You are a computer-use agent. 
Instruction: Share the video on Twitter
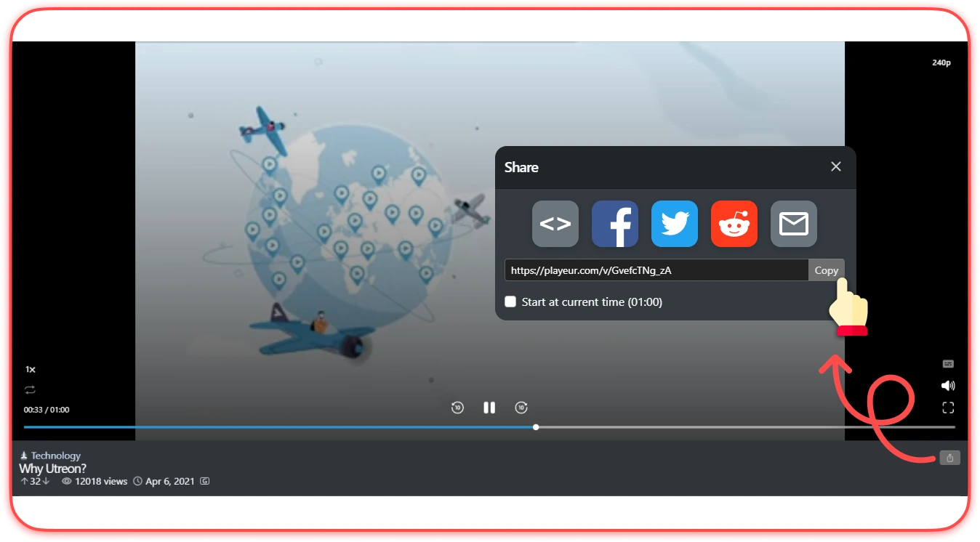point(675,224)
